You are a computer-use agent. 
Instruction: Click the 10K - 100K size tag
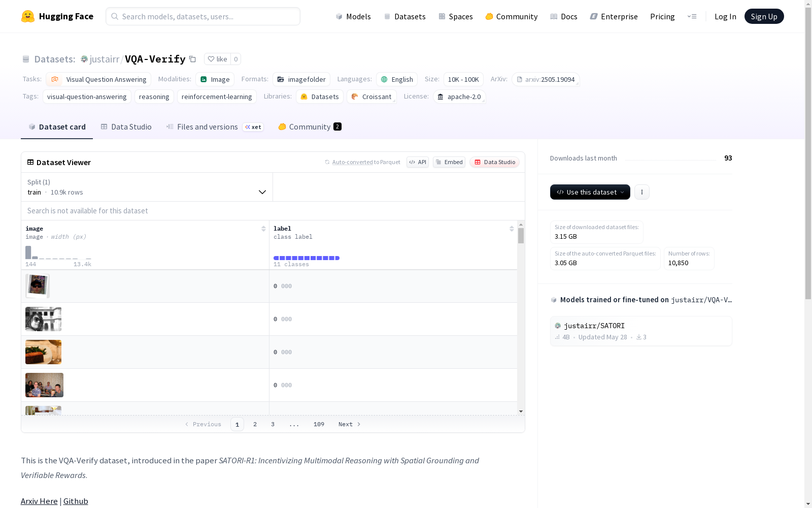tap(463, 79)
